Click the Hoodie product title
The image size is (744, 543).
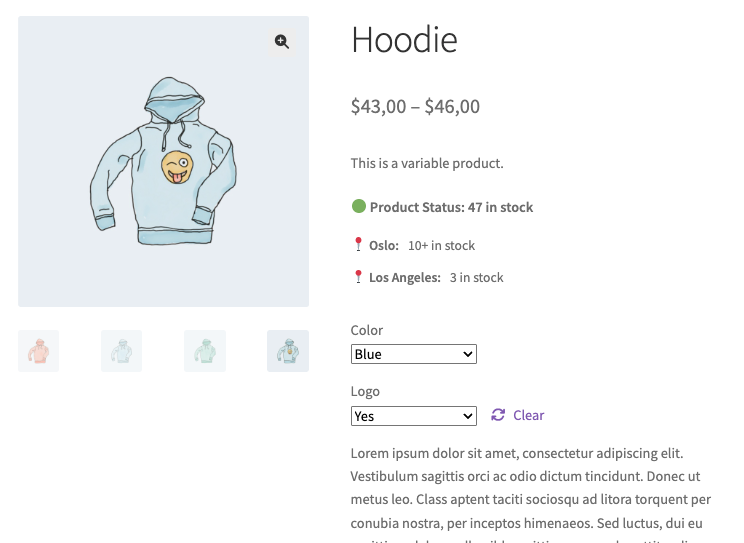[x=404, y=40]
